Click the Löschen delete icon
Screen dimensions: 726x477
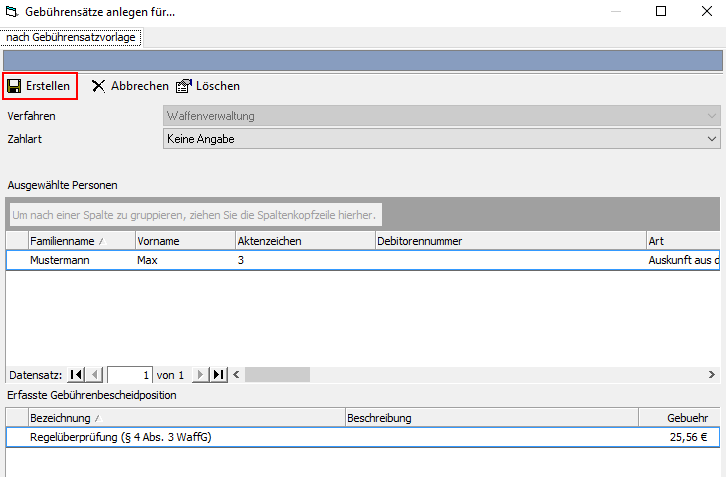pyautogui.click(x=184, y=86)
